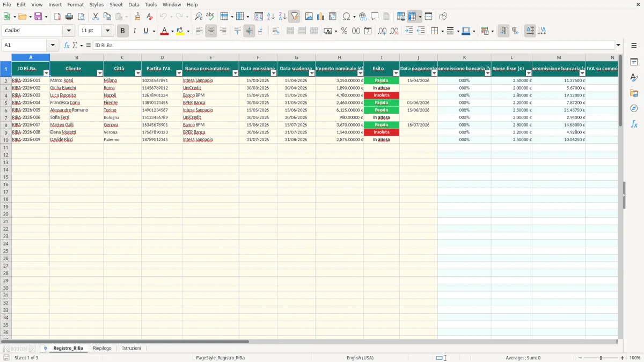Insert Chart from toolbar
This screenshot has width=644, height=362.
coord(321,17)
